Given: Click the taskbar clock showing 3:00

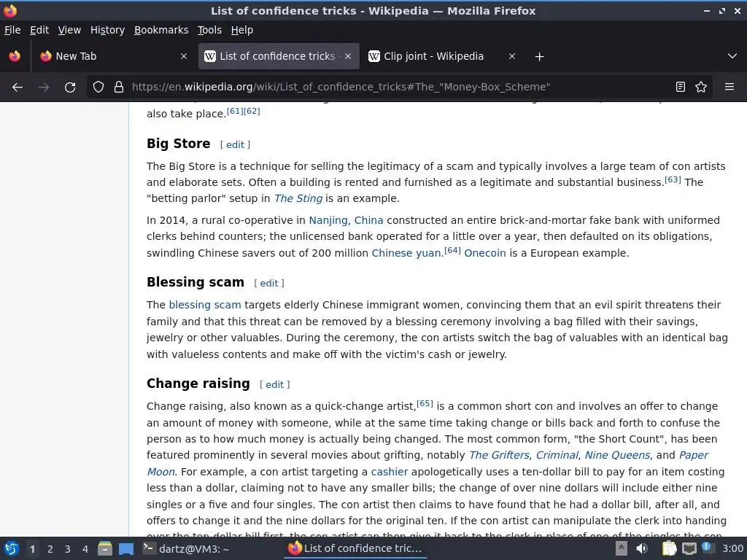Looking at the screenshot, I should click(x=732, y=548).
